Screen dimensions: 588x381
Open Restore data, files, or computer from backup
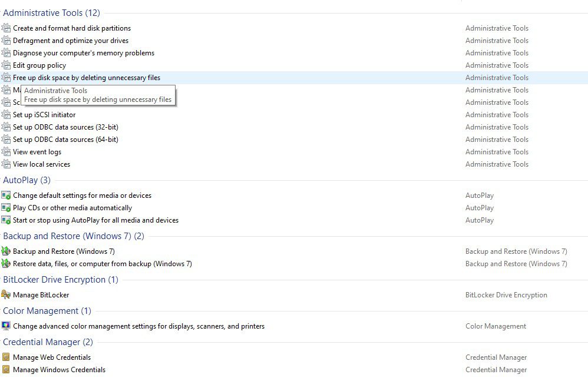(x=103, y=264)
